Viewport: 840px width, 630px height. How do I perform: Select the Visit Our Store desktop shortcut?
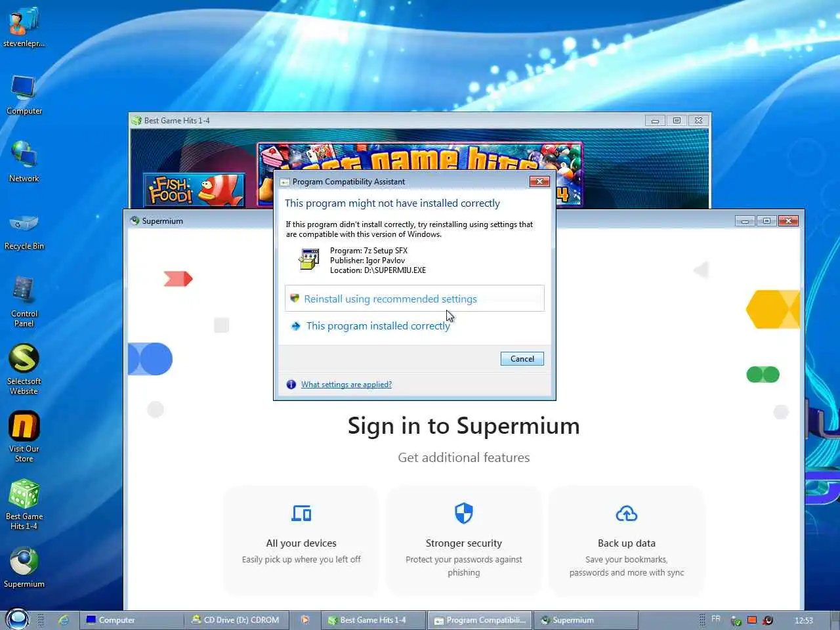pos(24,437)
